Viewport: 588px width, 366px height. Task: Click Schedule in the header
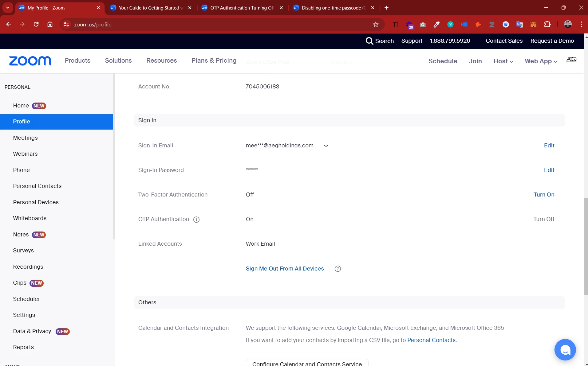tap(443, 61)
